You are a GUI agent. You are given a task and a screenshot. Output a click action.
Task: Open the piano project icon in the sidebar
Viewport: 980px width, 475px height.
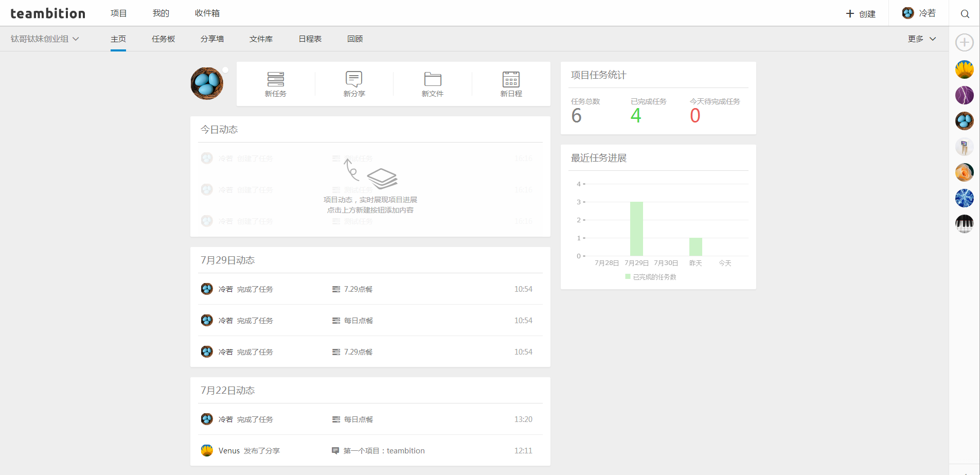[965, 224]
